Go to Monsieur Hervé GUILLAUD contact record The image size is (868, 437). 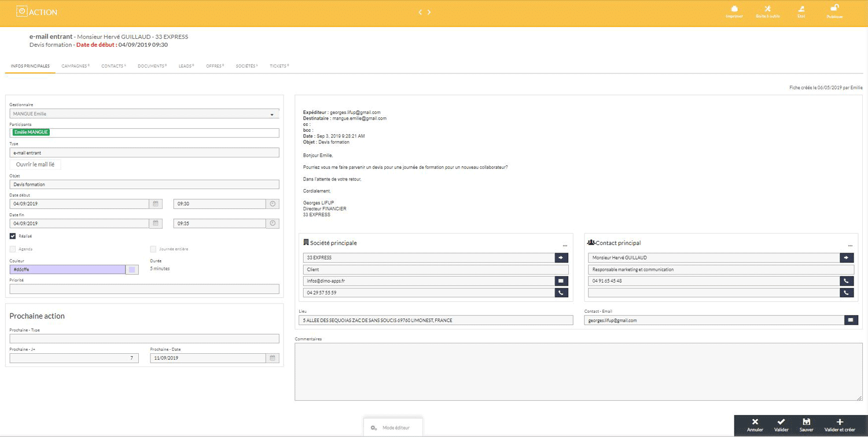pos(847,258)
